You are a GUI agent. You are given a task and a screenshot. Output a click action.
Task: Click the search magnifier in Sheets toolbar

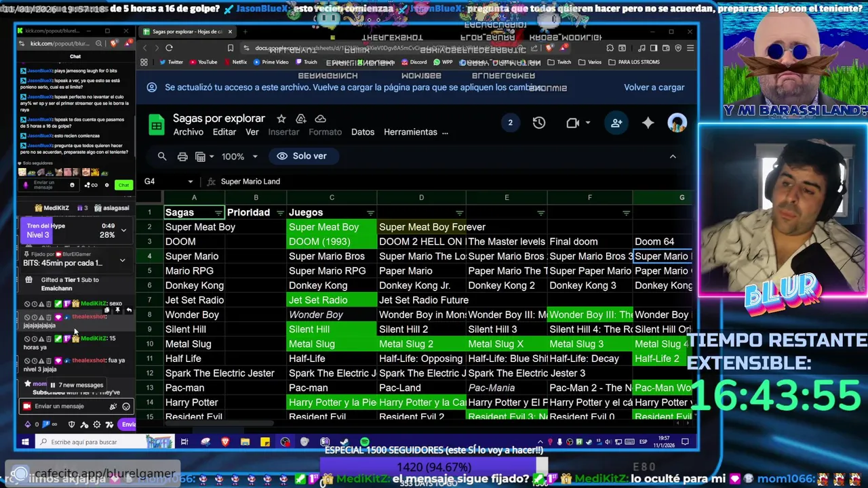(x=162, y=157)
